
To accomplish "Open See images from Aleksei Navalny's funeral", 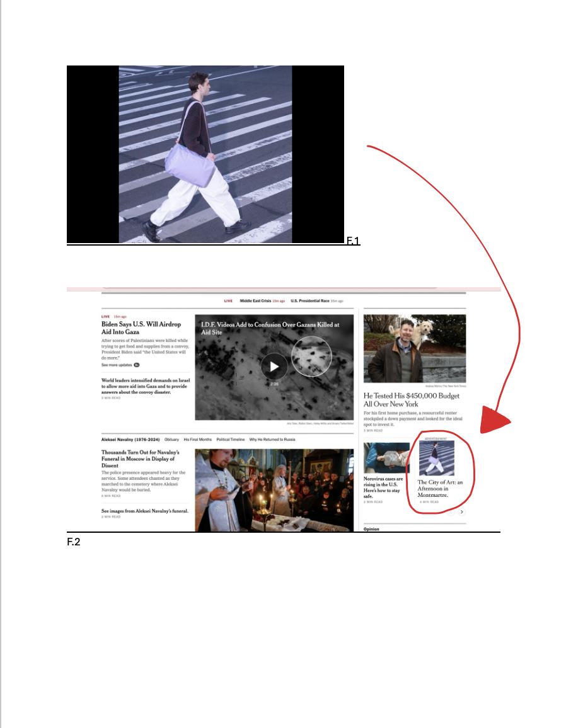I will click(145, 511).
